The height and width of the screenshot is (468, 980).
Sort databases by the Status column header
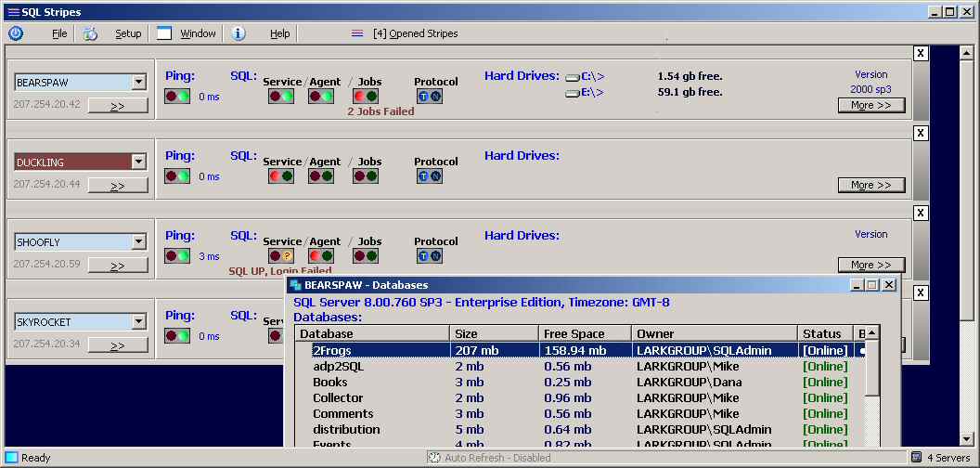tap(826, 333)
